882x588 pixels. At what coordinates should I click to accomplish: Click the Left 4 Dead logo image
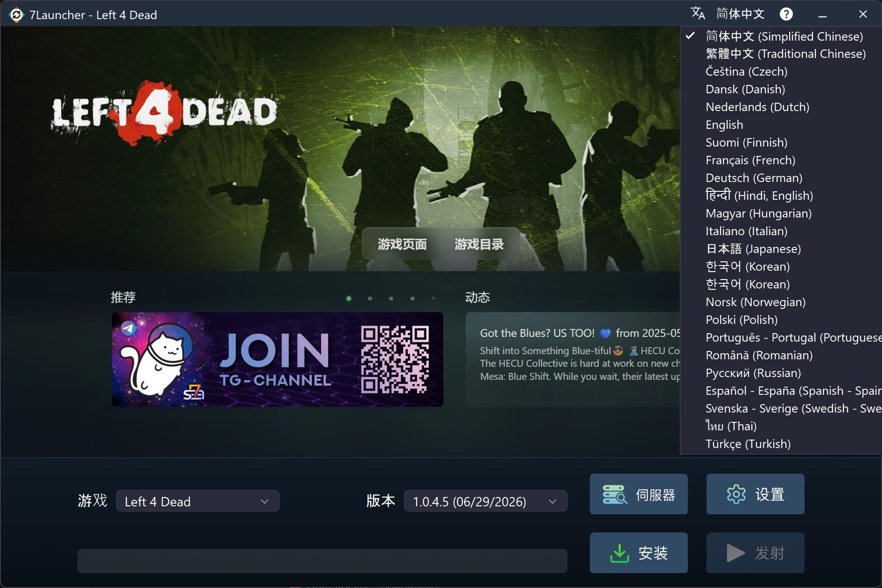[x=164, y=113]
